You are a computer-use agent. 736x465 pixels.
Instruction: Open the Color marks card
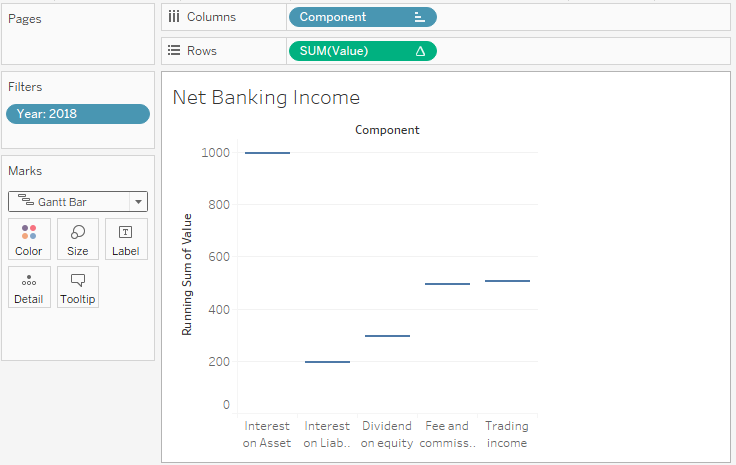pyautogui.click(x=29, y=239)
